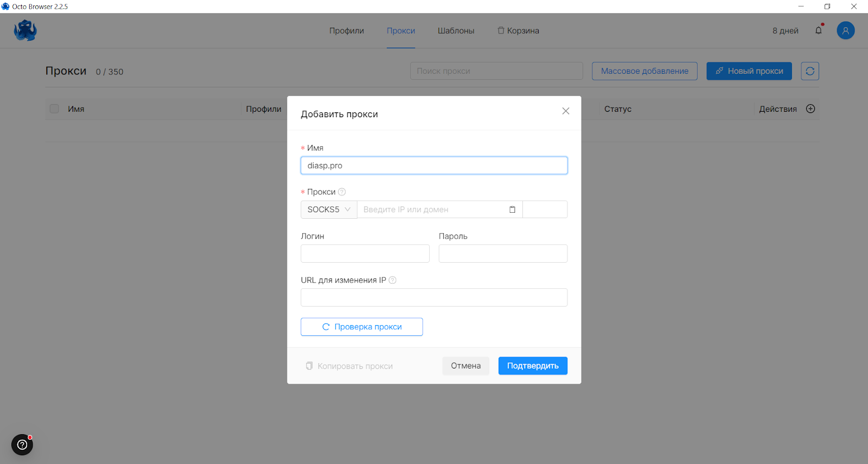Switch to the Прокси tab
This screenshot has width=868, height=464.
[401, 31]
